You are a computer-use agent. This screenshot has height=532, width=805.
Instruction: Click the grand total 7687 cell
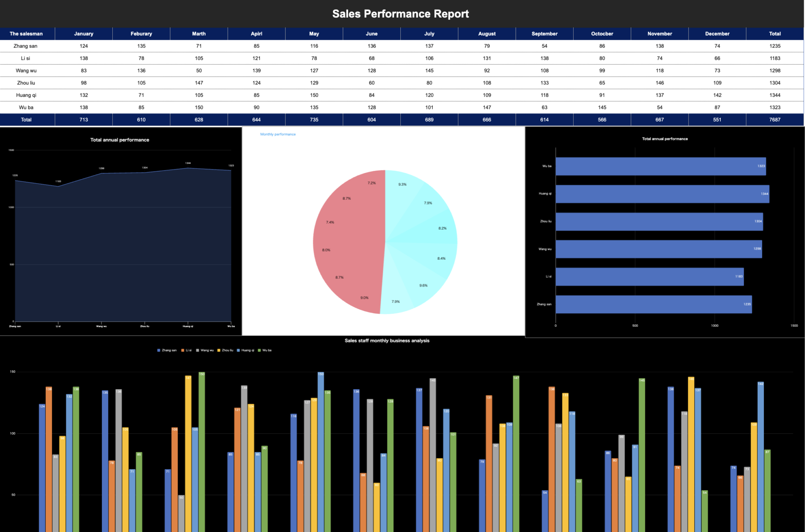click(x=774, y=120)
